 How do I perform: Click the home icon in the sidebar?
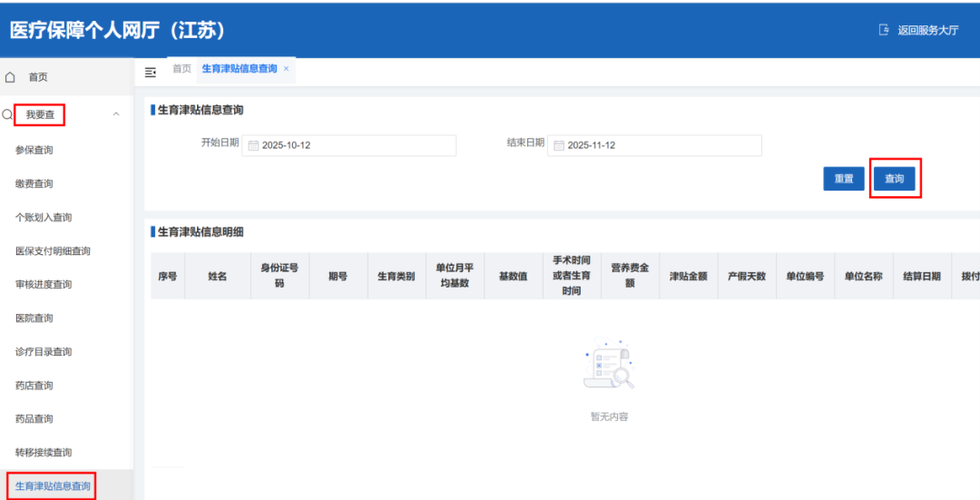(11, 77)
